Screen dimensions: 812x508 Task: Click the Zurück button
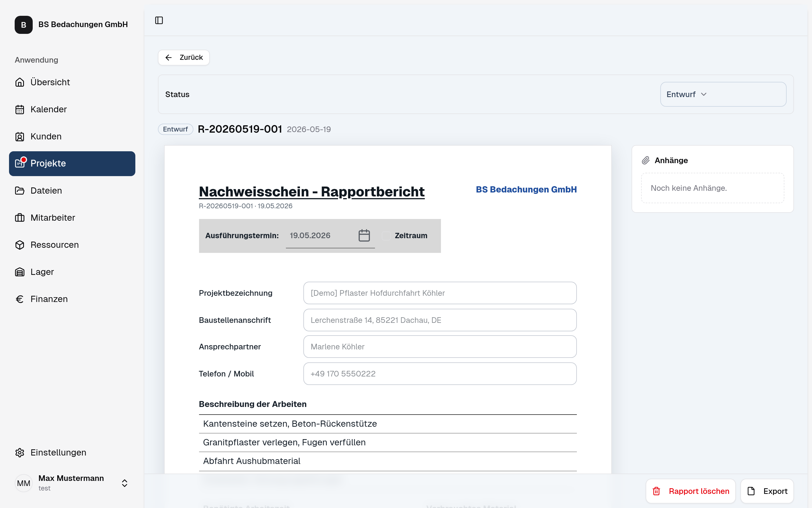[x=184, y=58]
